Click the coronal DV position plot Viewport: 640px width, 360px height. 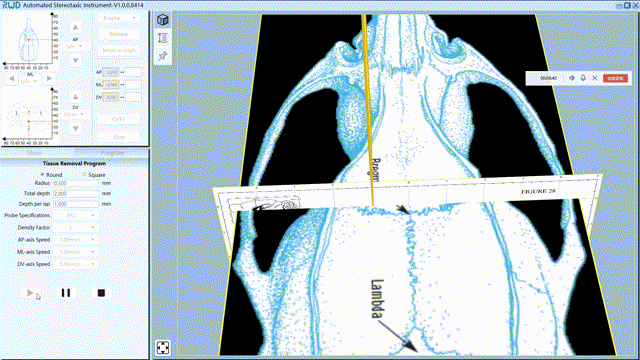tap(28, 114)
